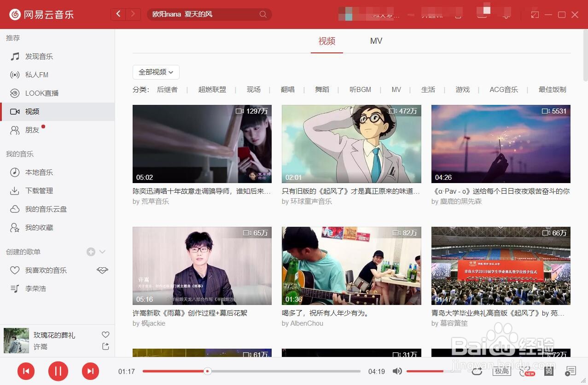
Task: Open uploader 环球童声音乐
Action: [311, 201]
